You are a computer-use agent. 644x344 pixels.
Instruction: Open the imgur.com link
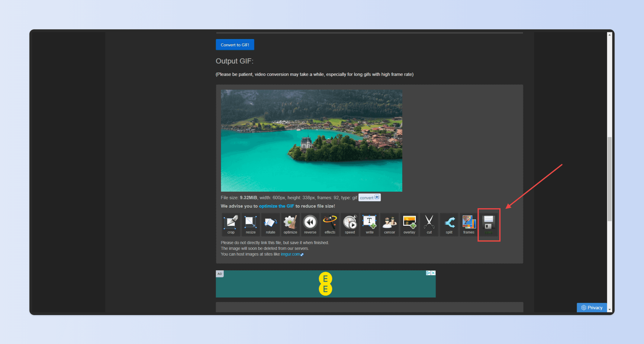(x=290, y=254)
